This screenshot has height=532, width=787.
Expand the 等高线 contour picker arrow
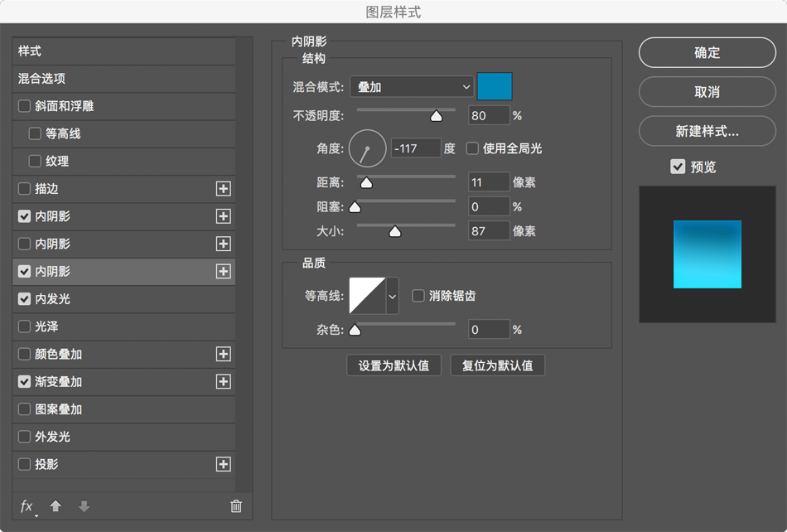393,296
